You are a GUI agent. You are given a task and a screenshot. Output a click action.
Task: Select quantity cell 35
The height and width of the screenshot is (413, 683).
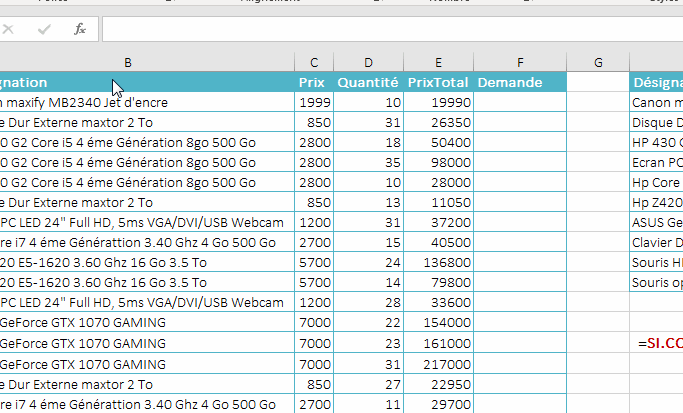point(369,162)
